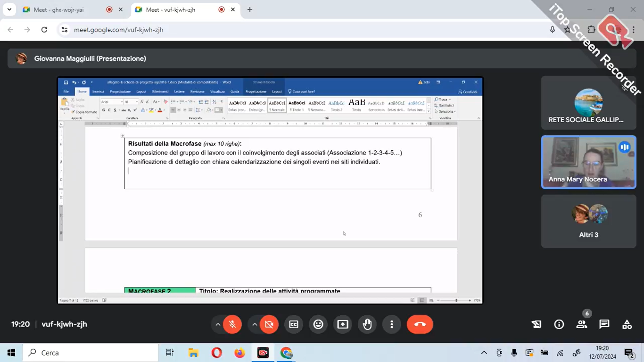This screenshot has width=644, height=362.
Task: Toggle the microphone on in Meet
Action: (x=232, y=324)
